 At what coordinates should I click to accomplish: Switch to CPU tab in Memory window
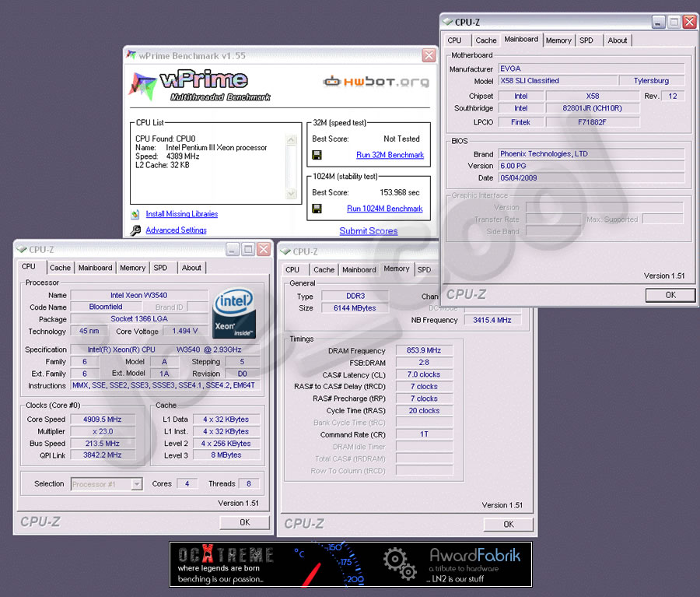[x=292, y=270]
